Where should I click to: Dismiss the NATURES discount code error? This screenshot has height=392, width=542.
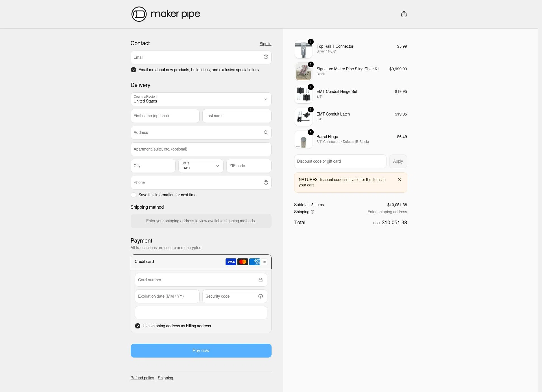400,180
